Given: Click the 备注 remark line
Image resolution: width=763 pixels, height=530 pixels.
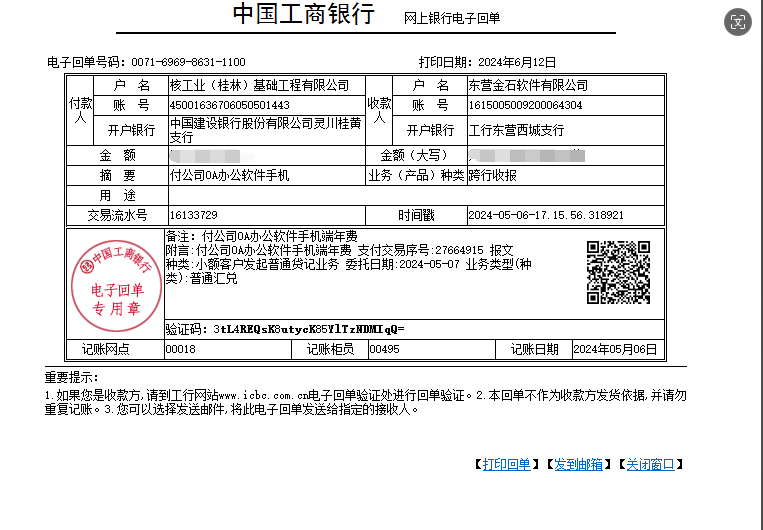Looking at the screenshot, I should (262, 237).
